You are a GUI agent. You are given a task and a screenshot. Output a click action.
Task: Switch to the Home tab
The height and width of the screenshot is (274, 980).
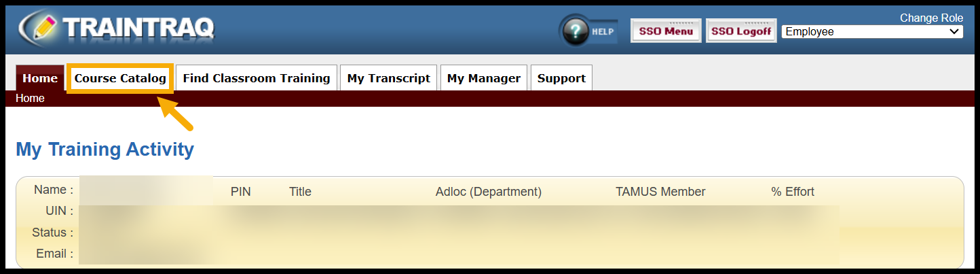click(39, 78)
